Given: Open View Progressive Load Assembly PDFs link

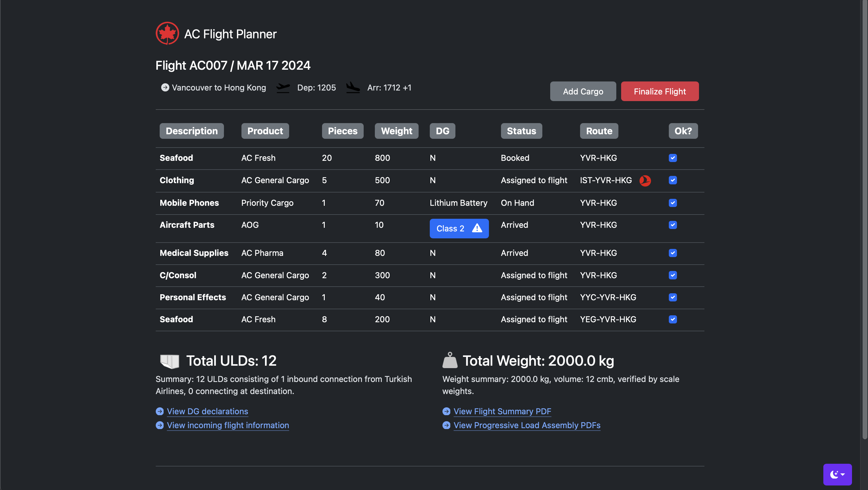Looking at the screenshot, I should pyautogui.click(x=527, y=425).
